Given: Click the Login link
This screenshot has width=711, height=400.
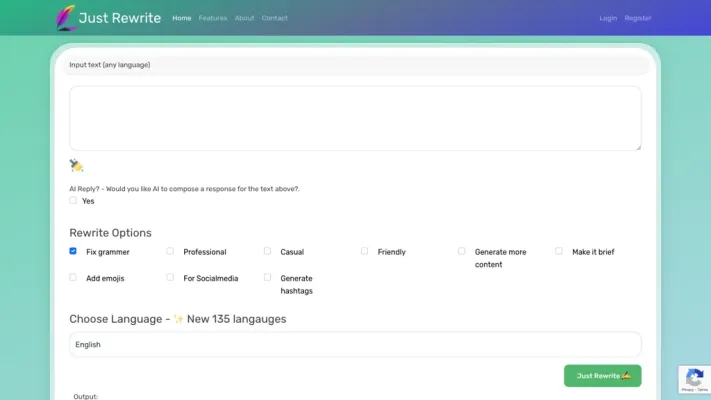Looking at the screenshot, I should (x=608, y=18).
